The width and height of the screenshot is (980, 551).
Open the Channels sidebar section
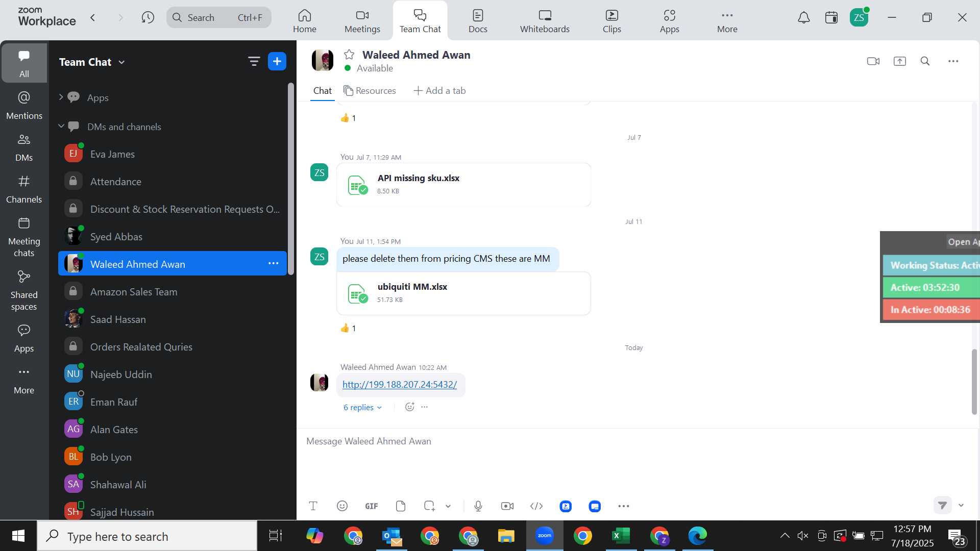click(x=24, y=189)
